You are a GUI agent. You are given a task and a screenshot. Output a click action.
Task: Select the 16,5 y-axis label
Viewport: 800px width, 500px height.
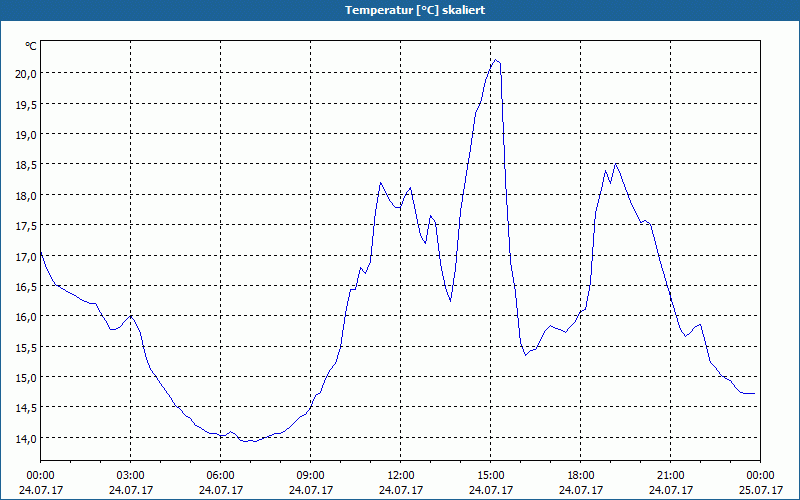pos(26,287)
